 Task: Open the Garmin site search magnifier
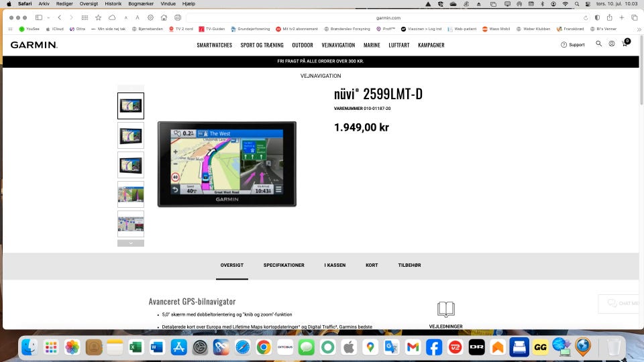pyautogui.click(x=599, y=44)
